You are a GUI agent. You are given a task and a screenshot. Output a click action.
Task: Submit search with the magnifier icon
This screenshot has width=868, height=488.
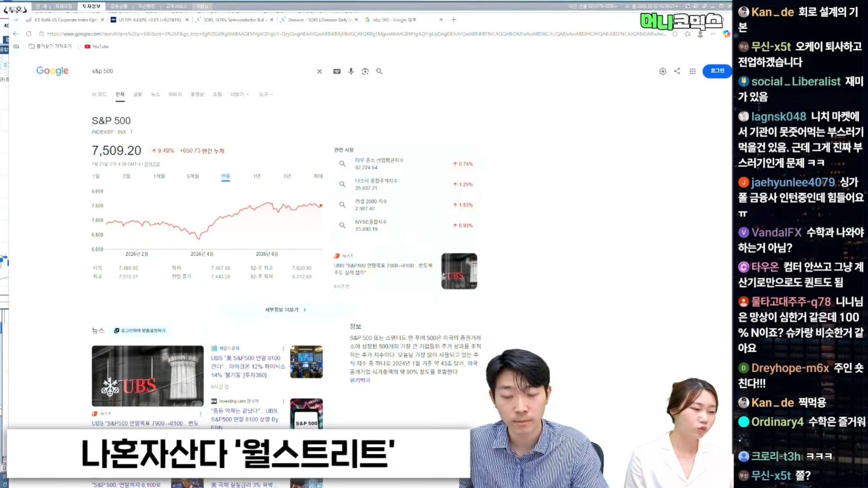click(x=379, y=71)
